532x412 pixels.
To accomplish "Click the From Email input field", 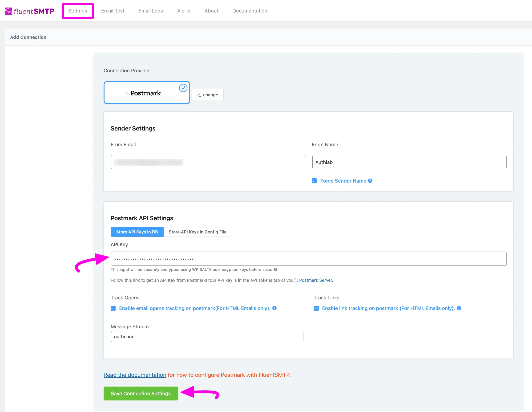I will 208,162.
